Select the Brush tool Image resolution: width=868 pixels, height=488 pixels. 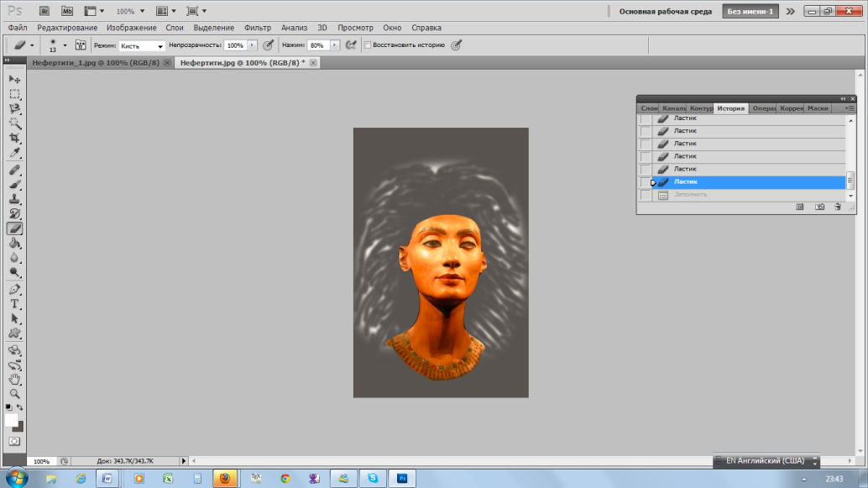click(x=14, y=185)
